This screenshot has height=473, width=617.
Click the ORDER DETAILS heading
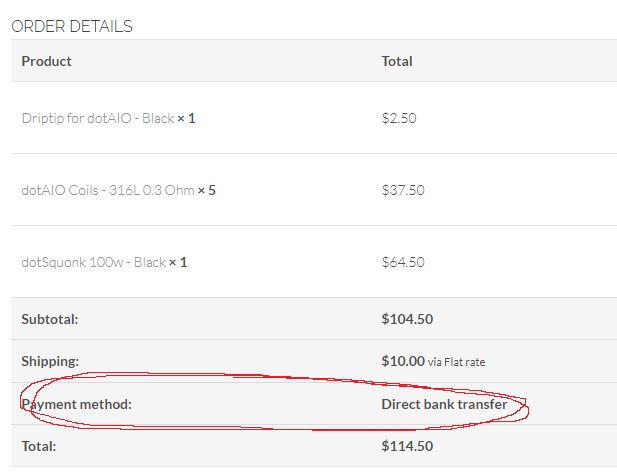coord(72,26)
